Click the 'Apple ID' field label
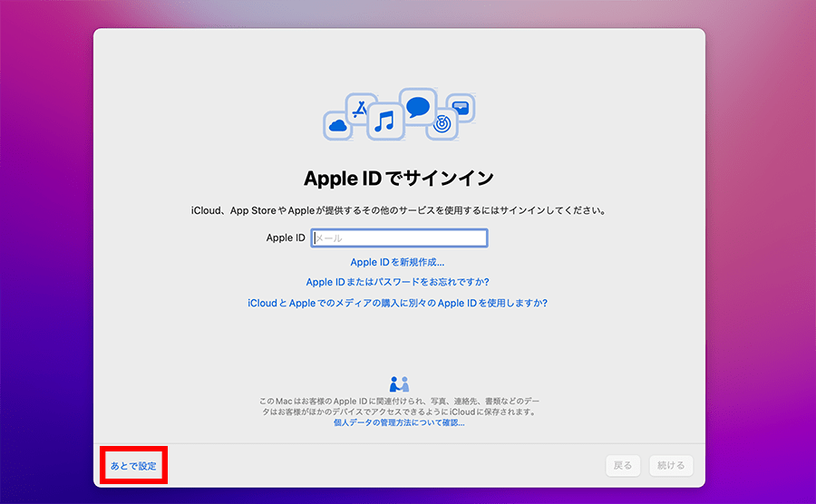Viewport: 816px width, 504px height. pyautogui.click(x=286, y=237)
